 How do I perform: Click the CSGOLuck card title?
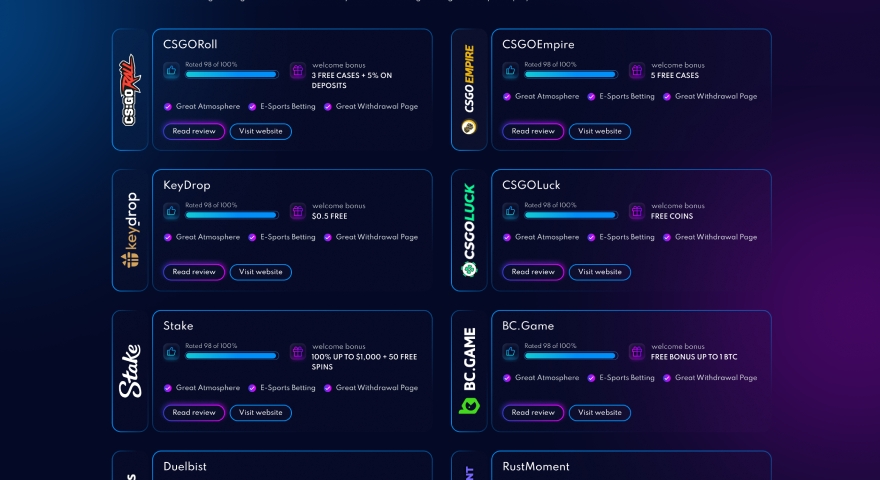[531, 185]
